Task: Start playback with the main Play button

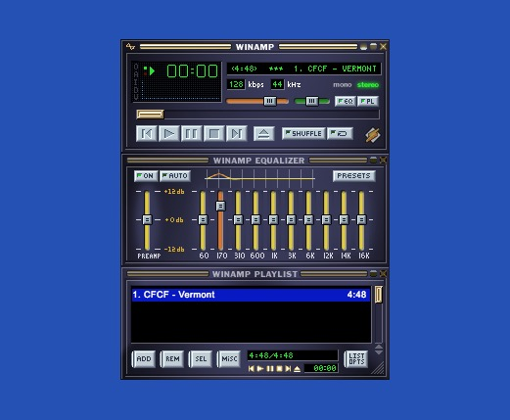Action: pos(169,134)
